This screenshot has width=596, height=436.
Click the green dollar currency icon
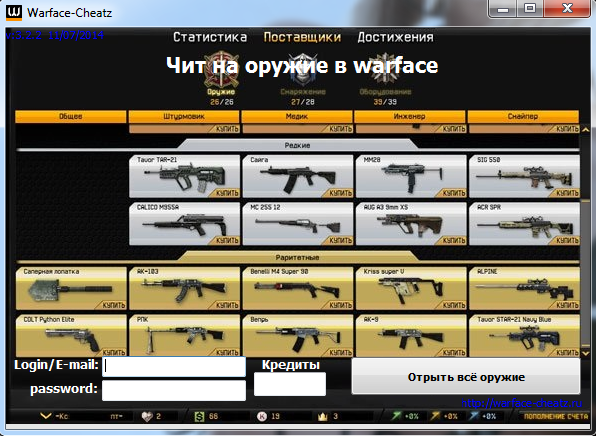click(200, 417)
